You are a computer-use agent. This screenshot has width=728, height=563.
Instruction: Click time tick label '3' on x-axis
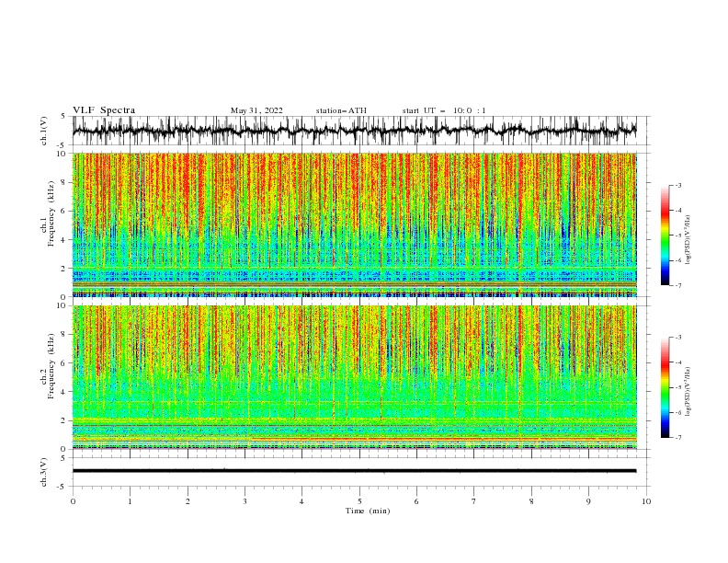coord(245,501)
